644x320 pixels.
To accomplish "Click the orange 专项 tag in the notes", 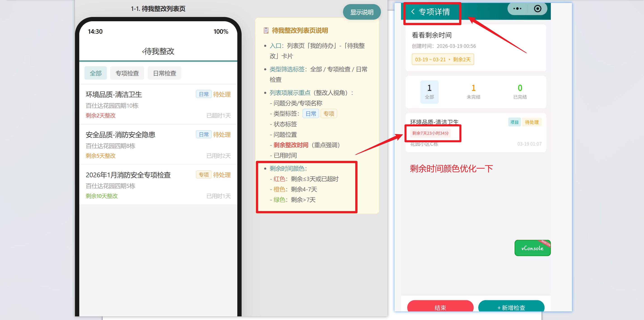I will (329, 114).
